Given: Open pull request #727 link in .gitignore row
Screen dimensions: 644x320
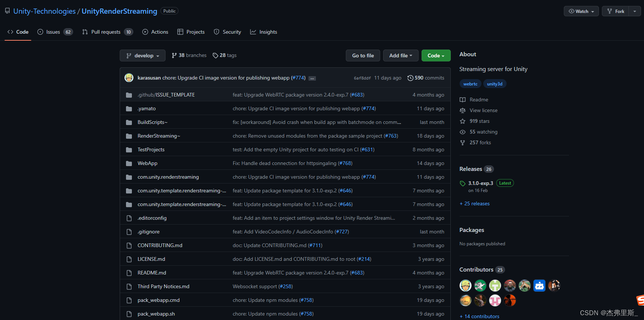Looking at the screenshot, I should (x=342, y=232).
